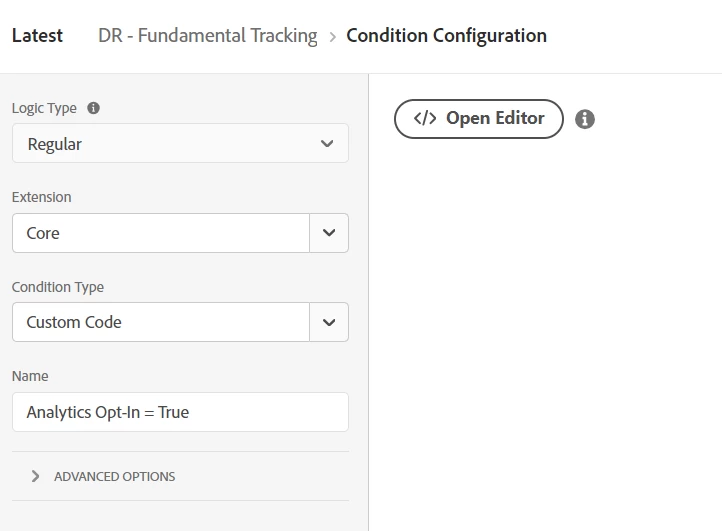
Task: Click the code brackets icon in Open Editor
Action: click(425, 118)
